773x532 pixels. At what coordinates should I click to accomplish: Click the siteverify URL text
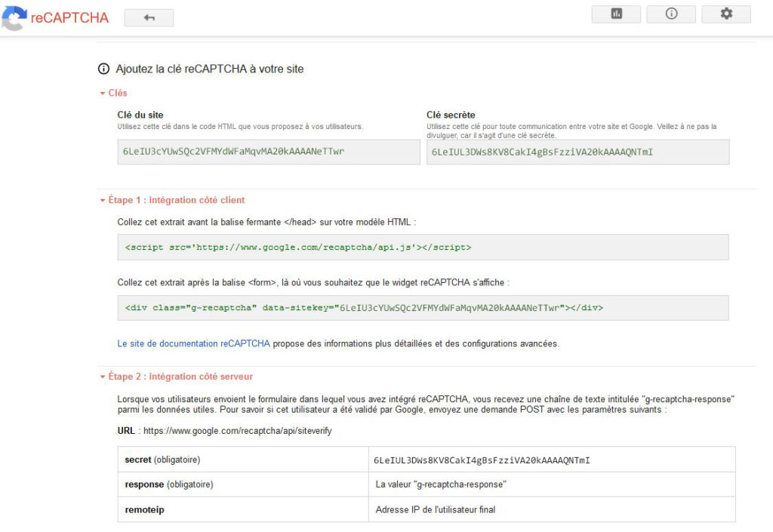[238, 431]
